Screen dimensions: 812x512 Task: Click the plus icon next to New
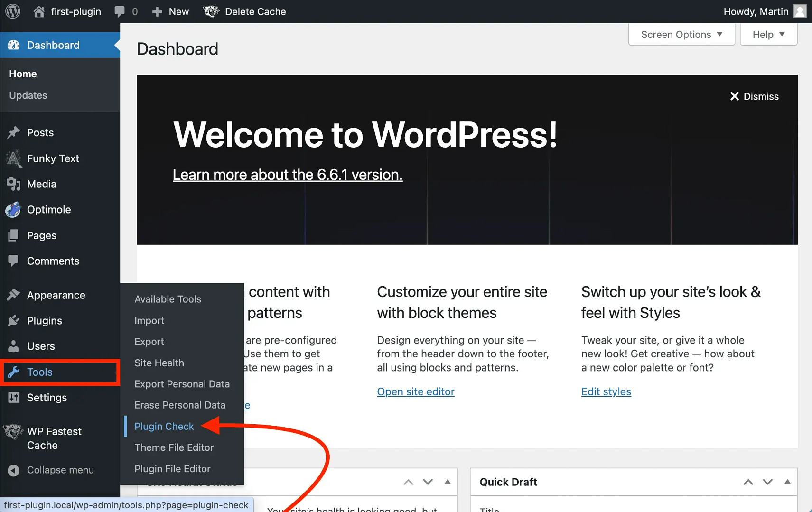pos(157,11)
